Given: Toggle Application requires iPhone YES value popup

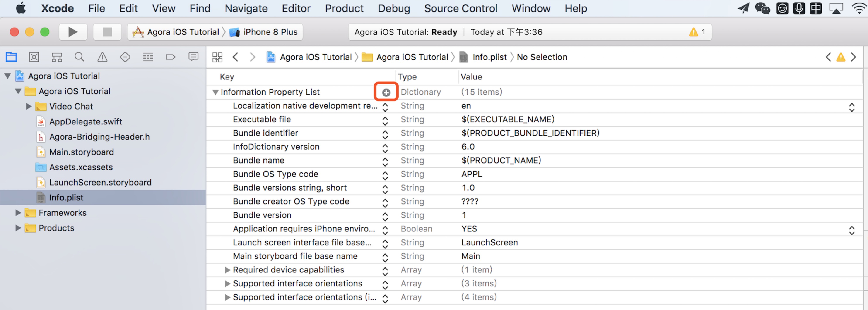Looking at the screenshot, I should tap(852, 230).
